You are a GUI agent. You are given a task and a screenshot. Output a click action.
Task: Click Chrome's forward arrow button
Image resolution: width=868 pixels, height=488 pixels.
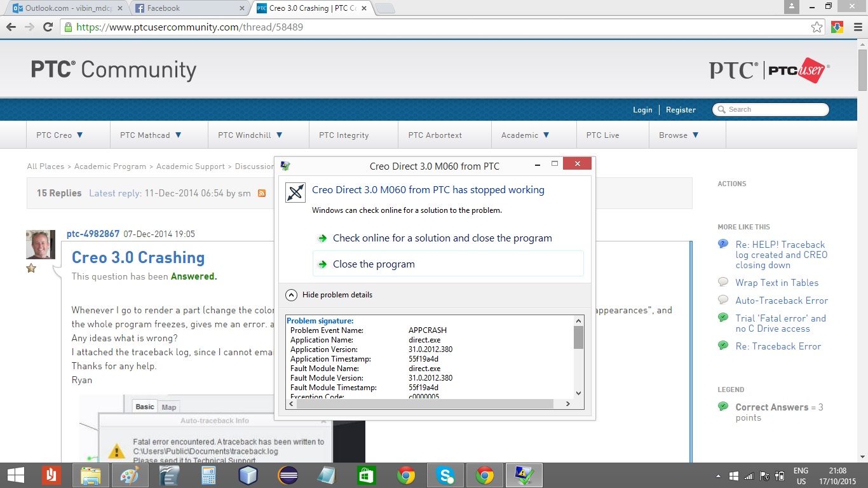click(x=29, y=27)
